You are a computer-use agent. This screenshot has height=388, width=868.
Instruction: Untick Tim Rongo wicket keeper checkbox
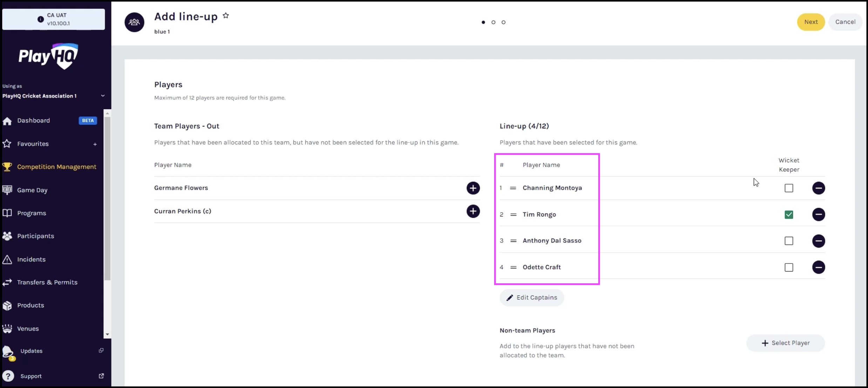789,214
